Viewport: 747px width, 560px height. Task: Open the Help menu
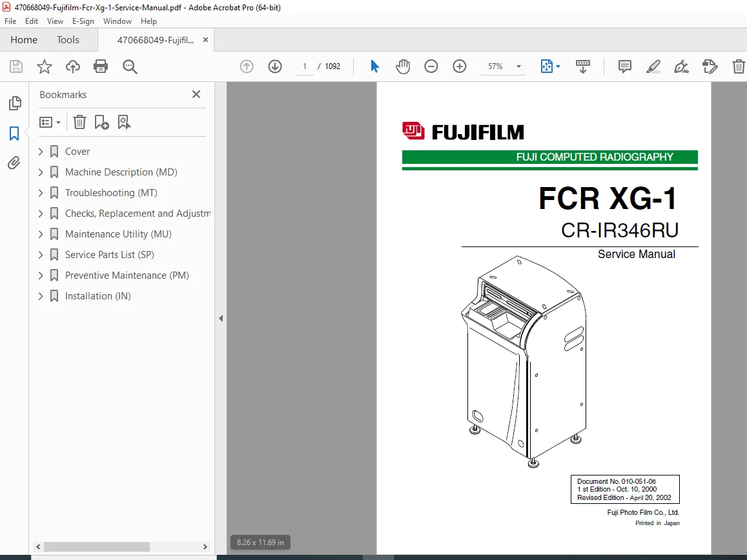click(x=148, y=21)
